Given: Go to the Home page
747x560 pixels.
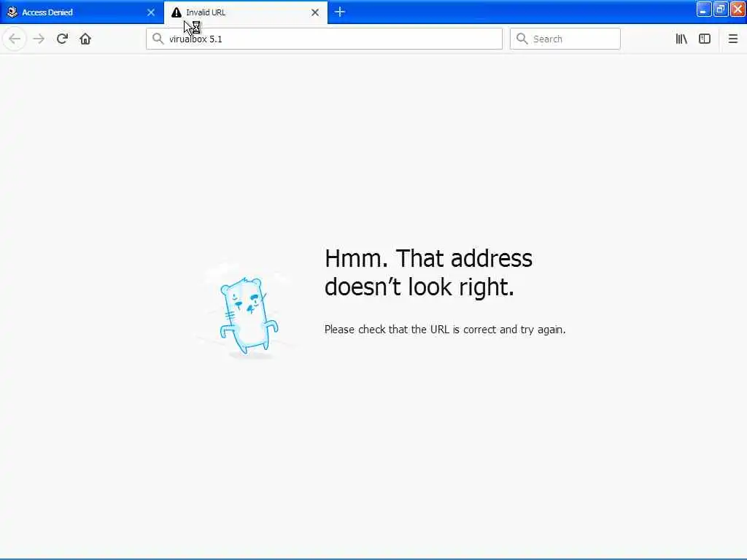Looking at the screenshot, I should pyautogui.click(x=85, y=39).
